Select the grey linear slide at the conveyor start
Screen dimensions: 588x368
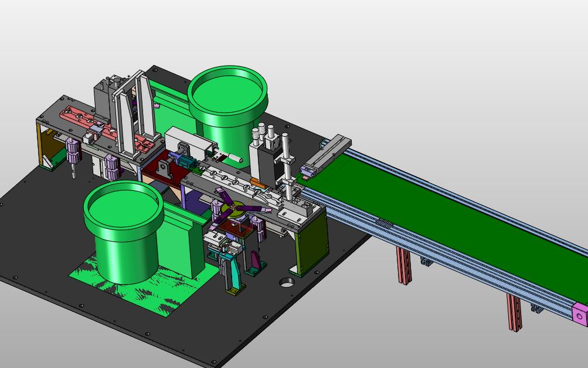[x=327, y=155]
